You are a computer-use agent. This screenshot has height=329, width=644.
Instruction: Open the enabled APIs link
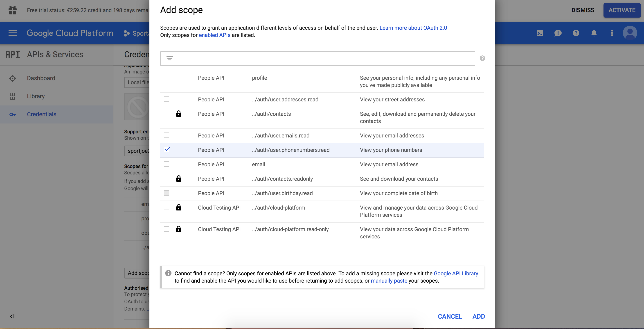coord(214,35)
